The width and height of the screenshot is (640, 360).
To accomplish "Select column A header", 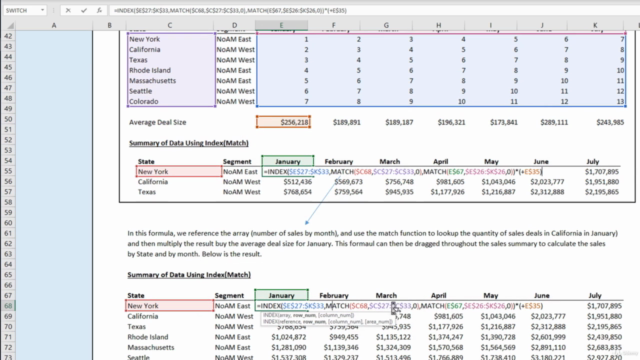I will 54,25.
